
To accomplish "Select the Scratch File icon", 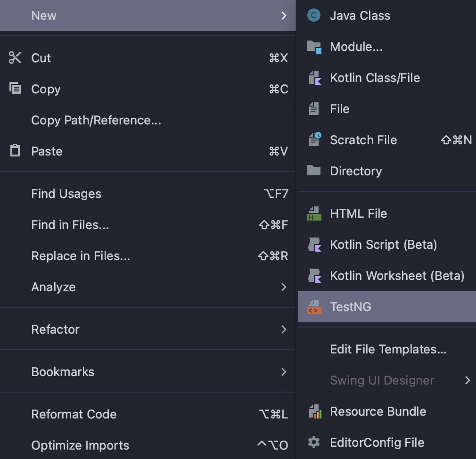I will pyautogui.click(x=314, y=140).
